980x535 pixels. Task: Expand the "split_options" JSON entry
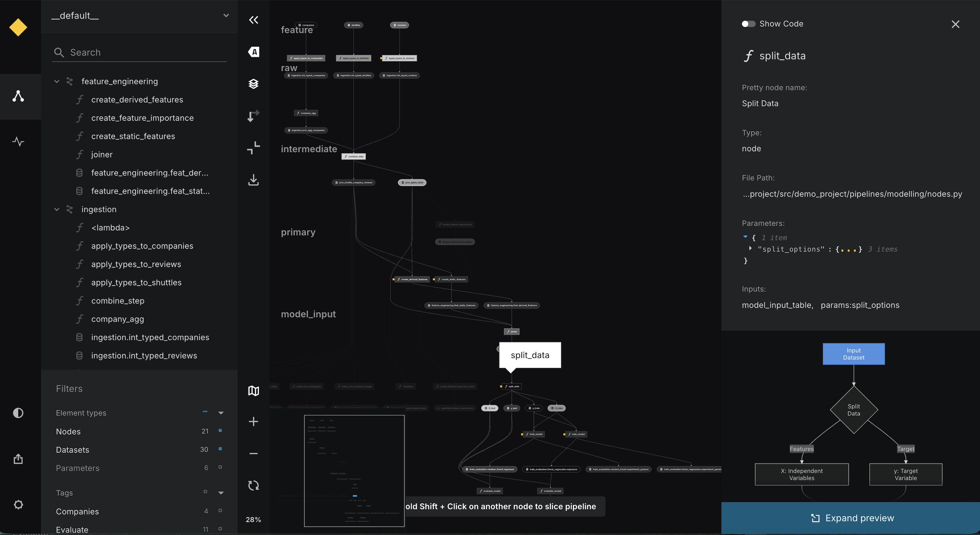(750, 248)
